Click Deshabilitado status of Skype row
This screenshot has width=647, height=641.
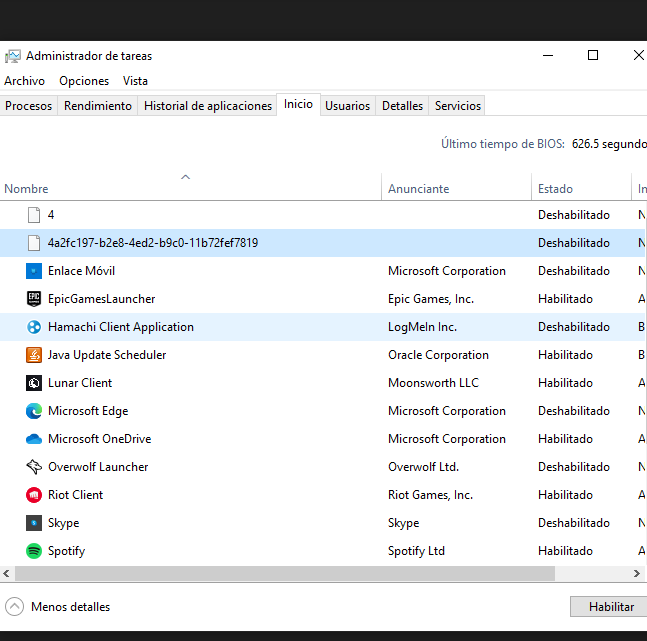(x=574, y=523)
